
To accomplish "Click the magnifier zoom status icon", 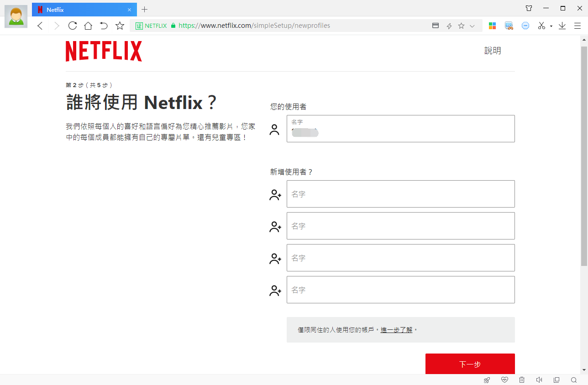I will click(574, 380).
